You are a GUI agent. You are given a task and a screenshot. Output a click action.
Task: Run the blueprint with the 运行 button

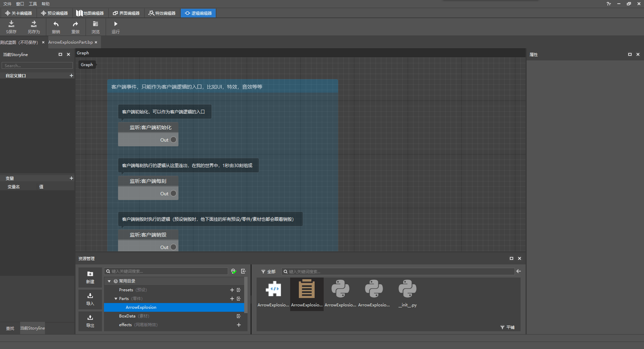(115, 27)
